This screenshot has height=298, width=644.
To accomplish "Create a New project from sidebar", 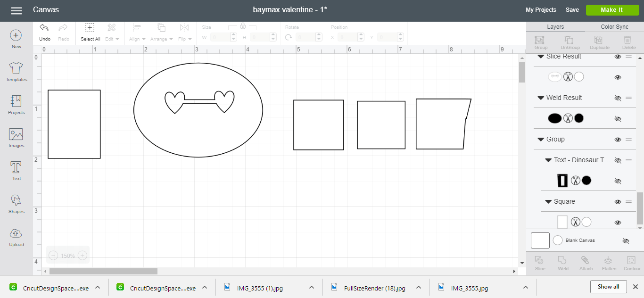I will (x=16, y=40).
